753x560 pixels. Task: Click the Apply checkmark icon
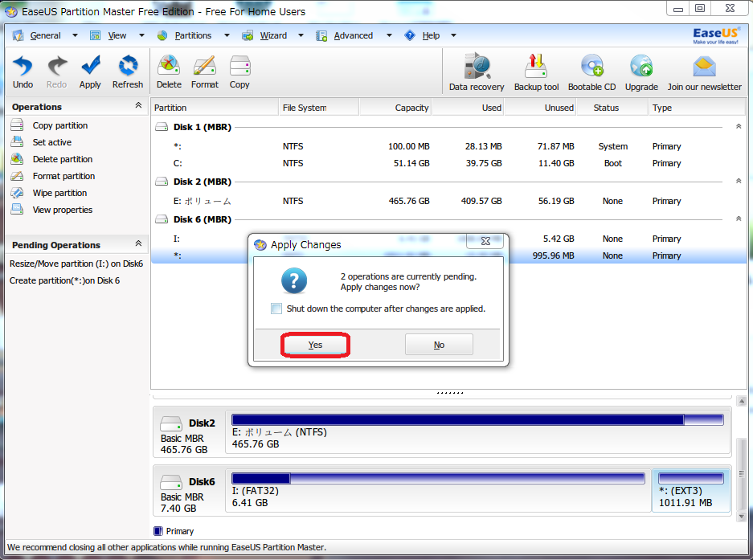tap(90, 66)
